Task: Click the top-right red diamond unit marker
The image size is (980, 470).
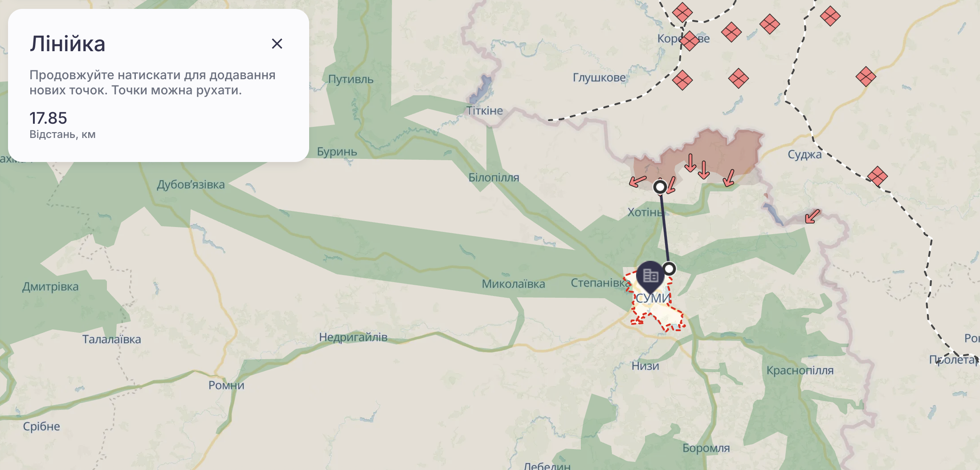Action: click(x=830, y=16)
